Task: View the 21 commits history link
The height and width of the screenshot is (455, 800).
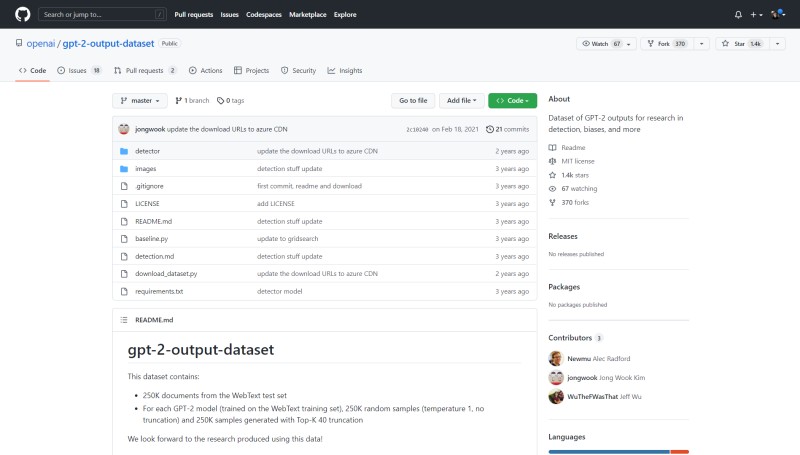Action: (508, 129)
